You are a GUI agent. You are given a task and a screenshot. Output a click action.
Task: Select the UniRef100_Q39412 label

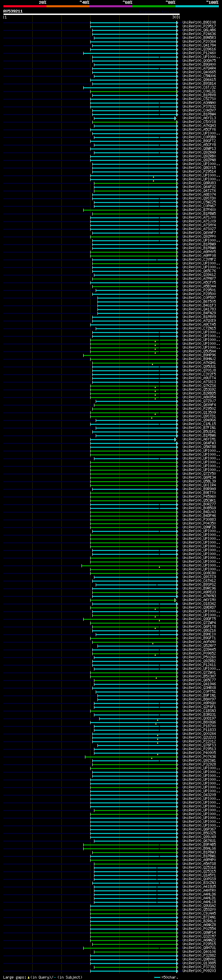tap(199, 275)
